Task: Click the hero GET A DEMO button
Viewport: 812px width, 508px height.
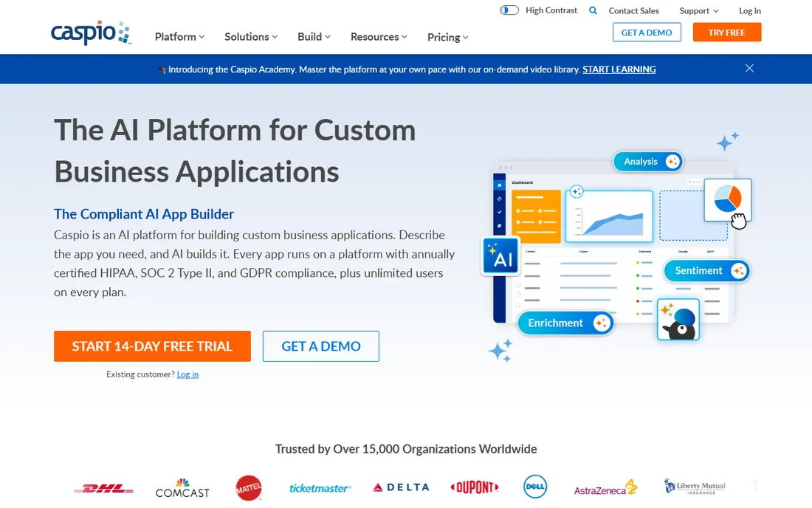Action: point(321,346)
